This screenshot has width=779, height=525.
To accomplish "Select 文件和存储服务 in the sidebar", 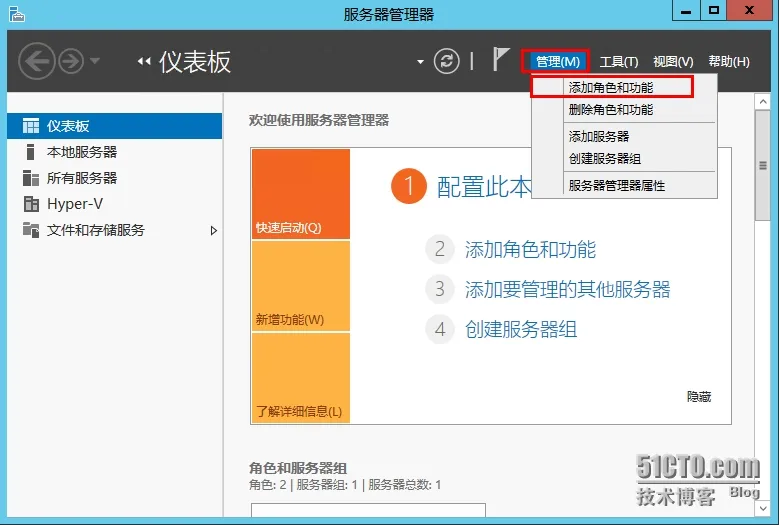I will 115,230.
